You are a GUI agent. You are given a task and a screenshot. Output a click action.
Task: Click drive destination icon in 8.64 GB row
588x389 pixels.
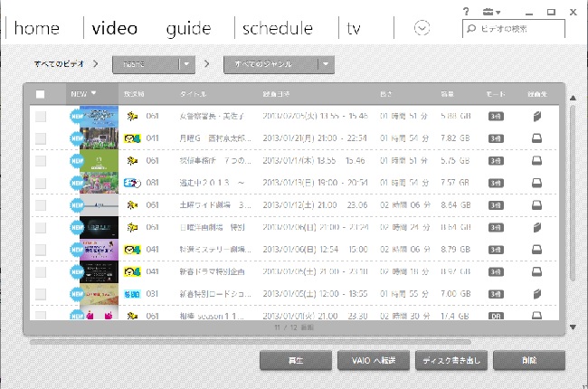point(537,204)
